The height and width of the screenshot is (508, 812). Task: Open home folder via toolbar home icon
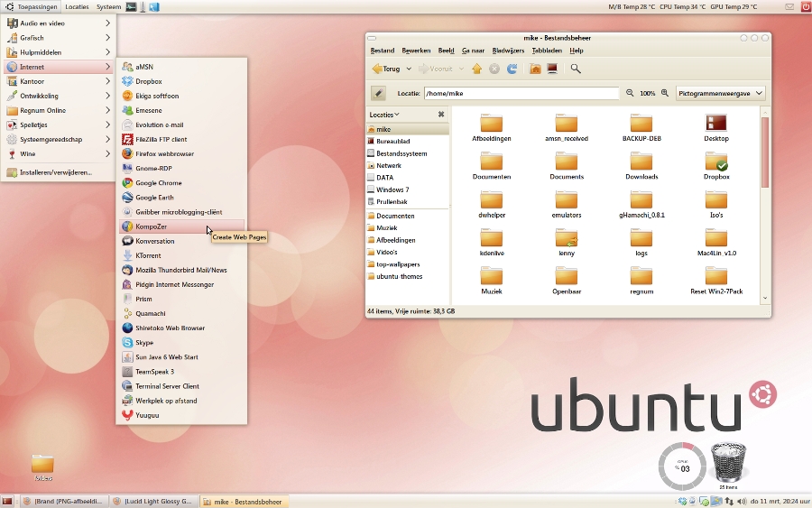coord(535,69)
